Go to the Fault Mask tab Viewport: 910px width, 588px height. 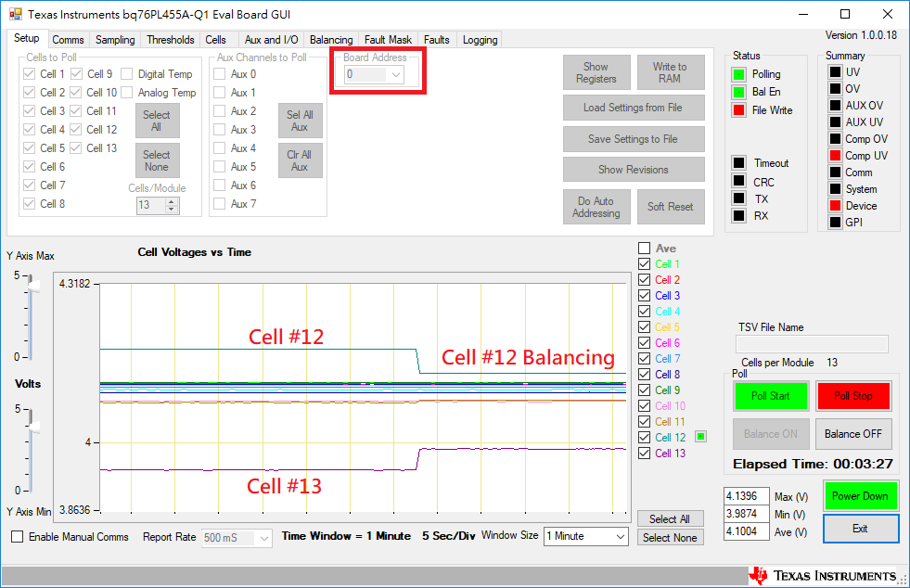[x=388, y=40]
